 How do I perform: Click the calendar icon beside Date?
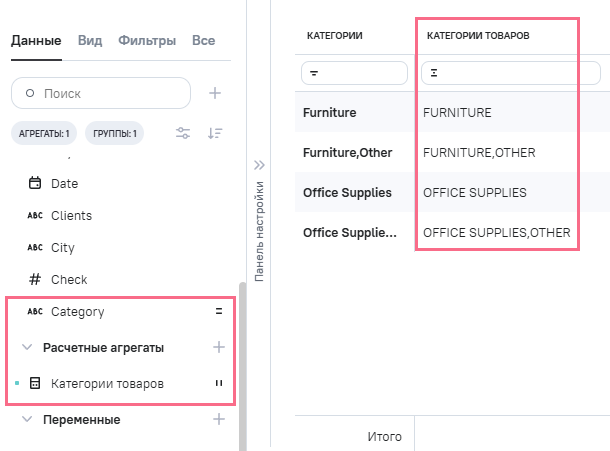tap(35, 183)
